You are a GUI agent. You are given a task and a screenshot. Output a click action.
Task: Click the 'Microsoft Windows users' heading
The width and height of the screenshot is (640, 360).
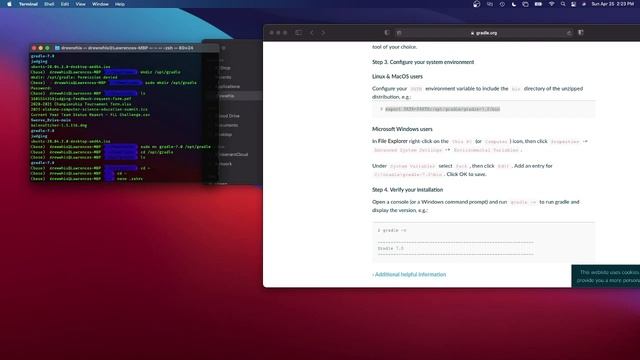[402, 129]
